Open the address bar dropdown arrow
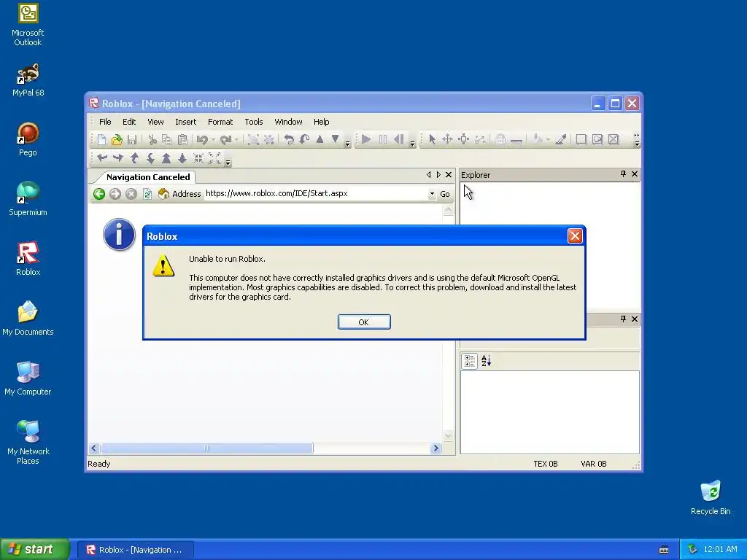This screenshot has width=747, height=560. (432, 194)
